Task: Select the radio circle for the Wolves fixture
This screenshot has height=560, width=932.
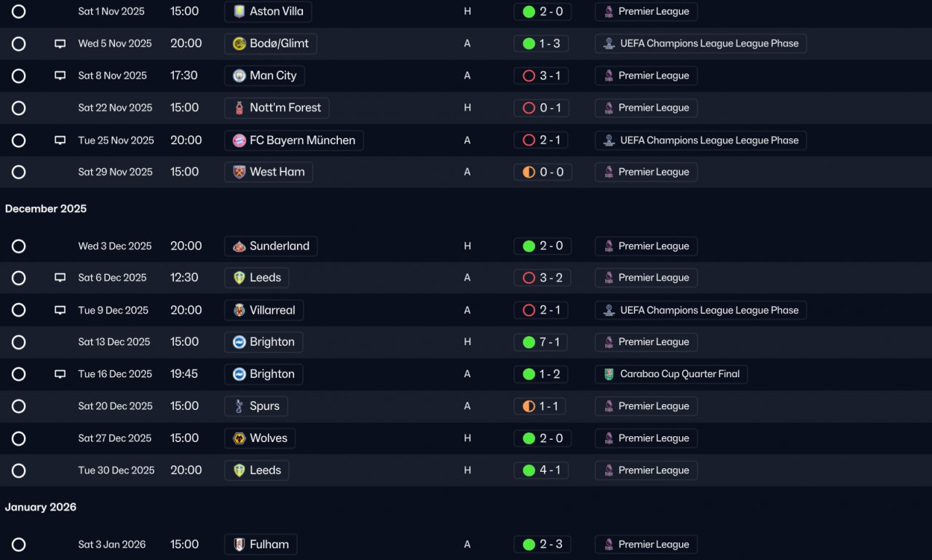Action: click(19, 438)
